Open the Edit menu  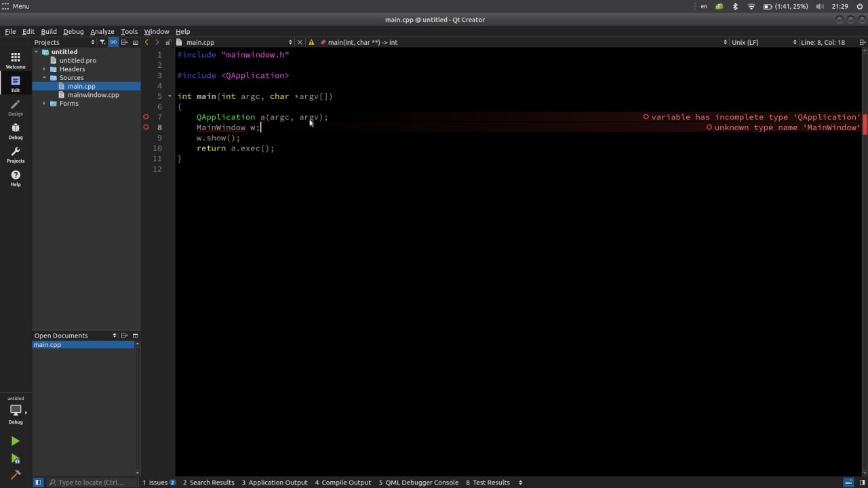point(28,31)
